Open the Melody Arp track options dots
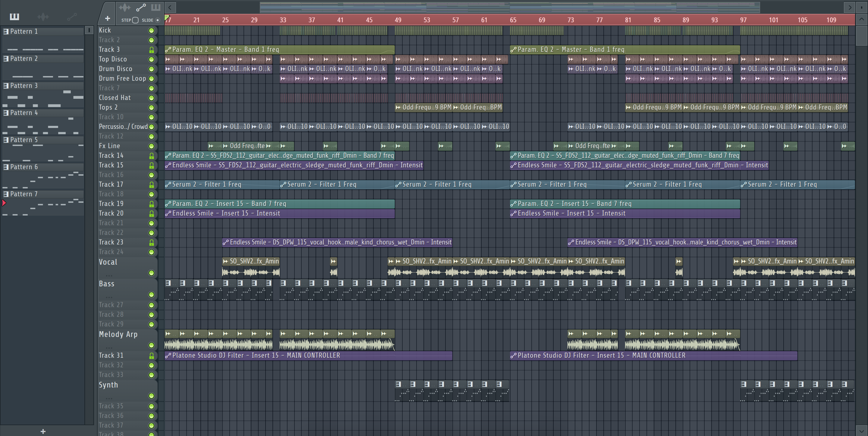 (109, 347)
